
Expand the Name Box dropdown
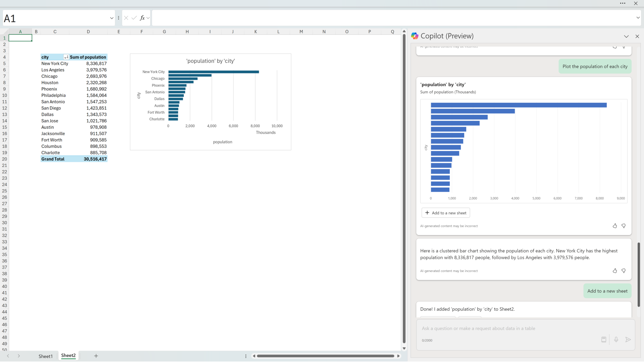pos(112,18)
